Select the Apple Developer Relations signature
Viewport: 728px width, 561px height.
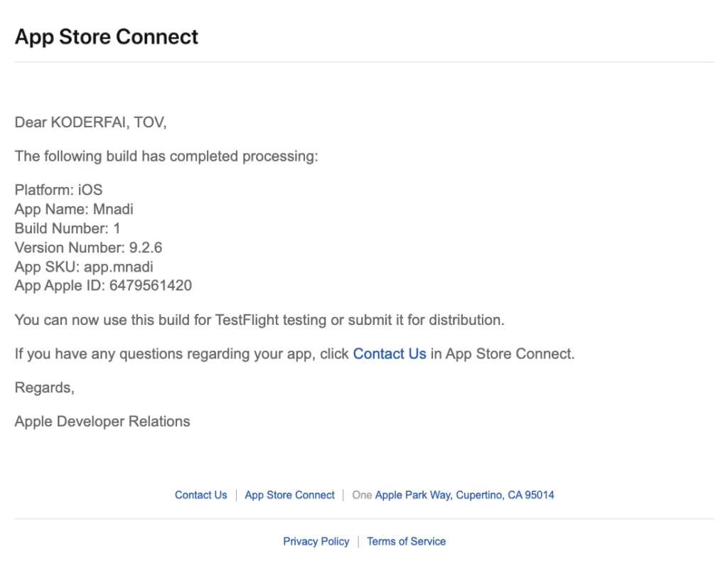click(x=102, y=421)
